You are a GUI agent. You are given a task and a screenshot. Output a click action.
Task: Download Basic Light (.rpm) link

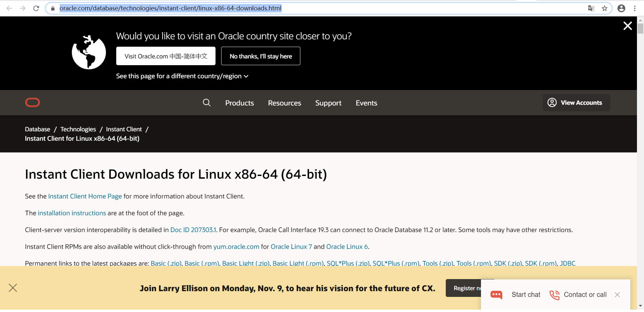pyautogui.click(x=298, y=263)
